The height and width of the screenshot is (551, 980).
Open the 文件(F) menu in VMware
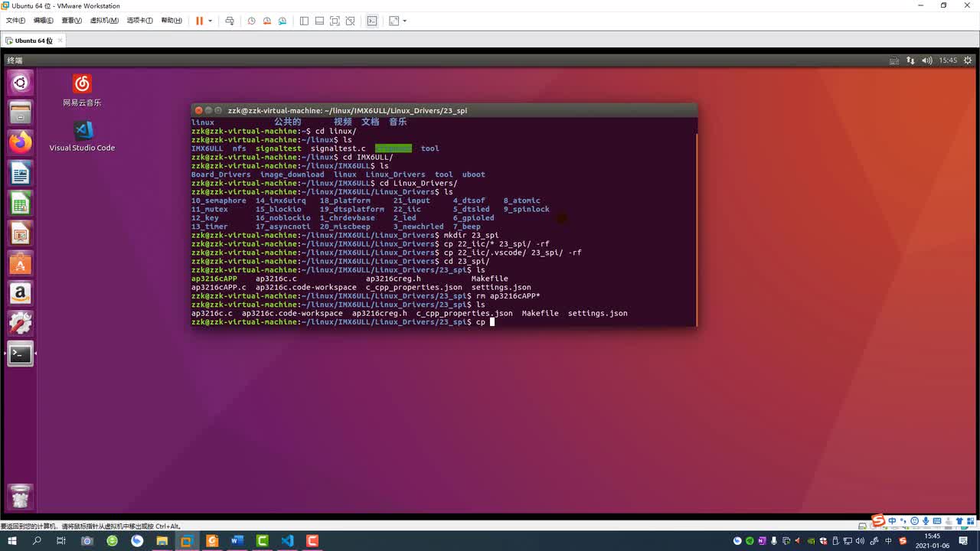tap(15, 21)
